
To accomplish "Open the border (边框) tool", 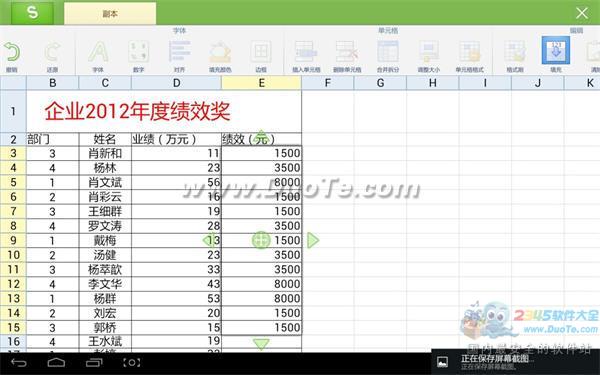I will (261, 52).
